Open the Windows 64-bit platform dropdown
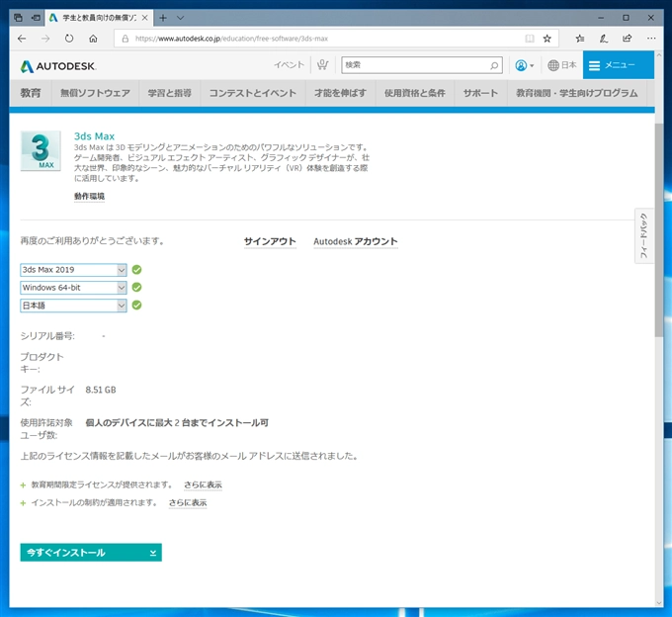The width and height of the screenshot is (672, 617). click(x=73, y=288)
